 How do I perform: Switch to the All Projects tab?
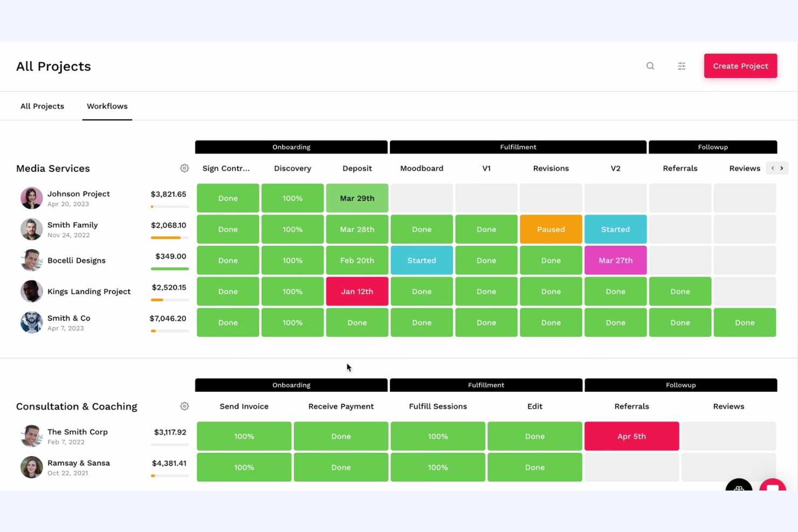tap(42, 106)
